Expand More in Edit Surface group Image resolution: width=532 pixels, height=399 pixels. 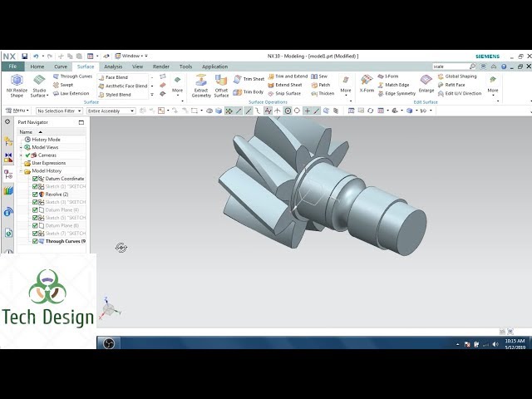coord(493,86)
